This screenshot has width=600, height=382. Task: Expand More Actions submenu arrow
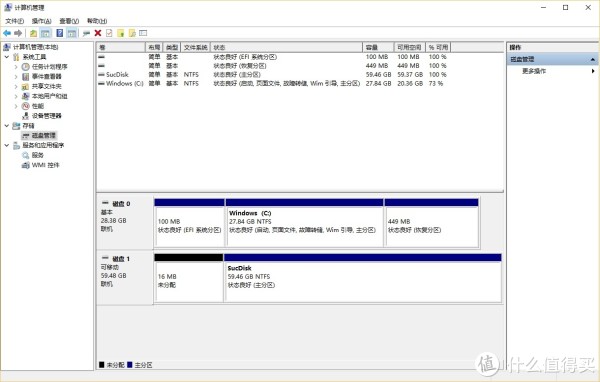coord(593,71)
